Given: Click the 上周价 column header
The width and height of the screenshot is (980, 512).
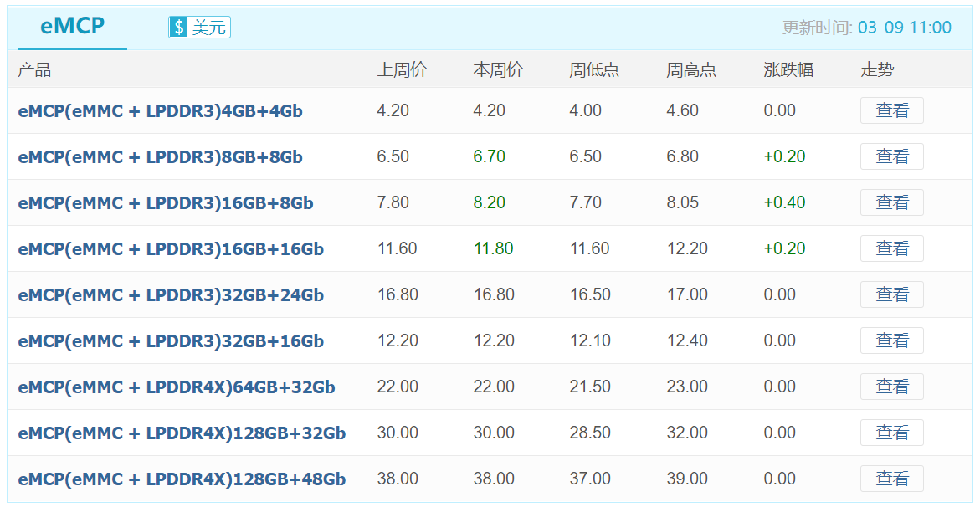Looking at the screenshot, I should pos(402,69).
